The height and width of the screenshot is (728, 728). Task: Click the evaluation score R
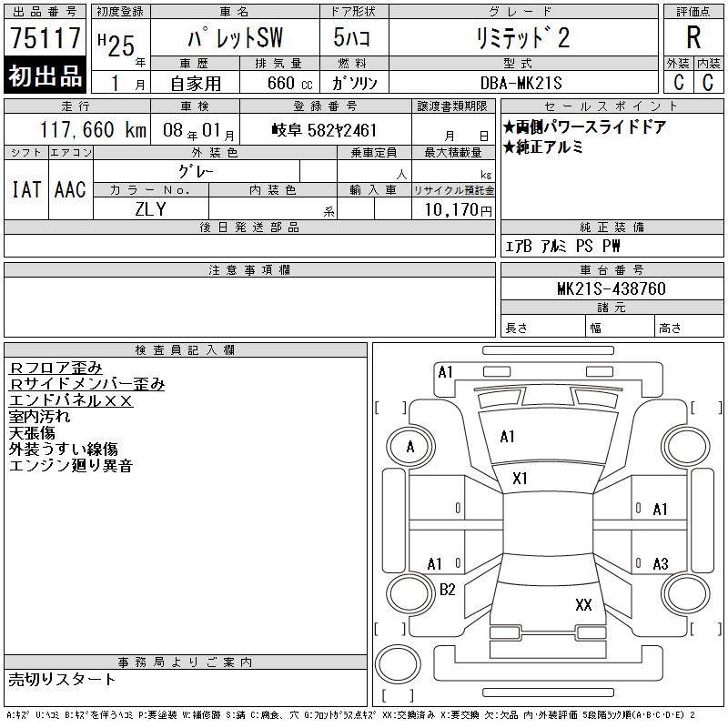pyautogui.click(x=693, y=37)
